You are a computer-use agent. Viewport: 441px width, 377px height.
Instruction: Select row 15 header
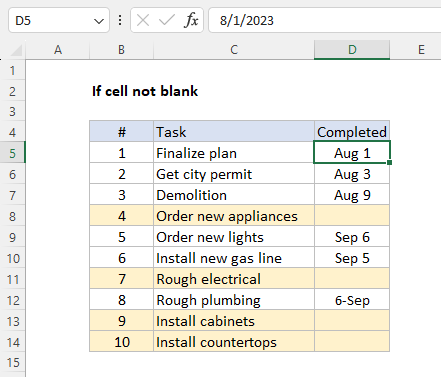[13, 362]
